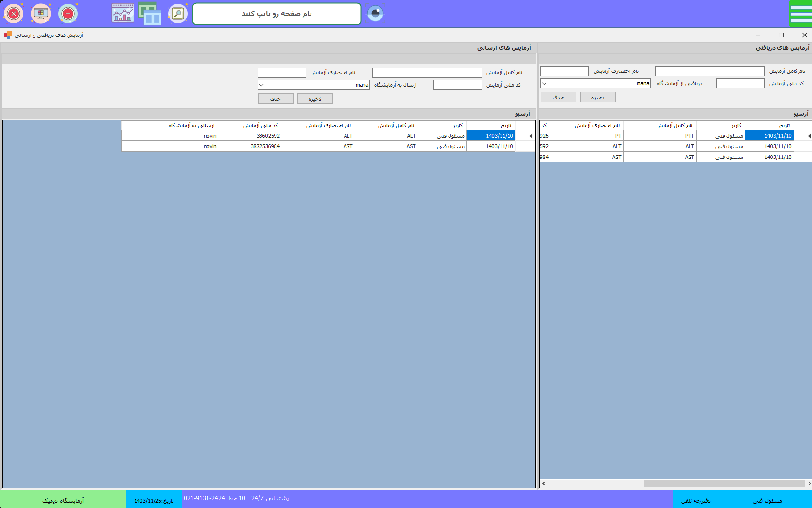Focus the page name search box

tap(276, 14)
